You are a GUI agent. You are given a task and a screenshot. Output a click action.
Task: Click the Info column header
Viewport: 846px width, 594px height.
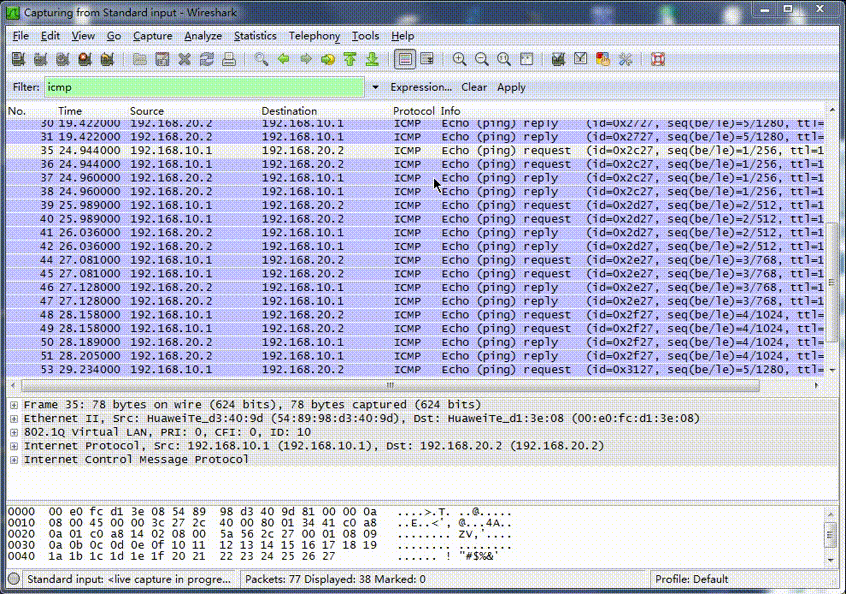point(451,111)
